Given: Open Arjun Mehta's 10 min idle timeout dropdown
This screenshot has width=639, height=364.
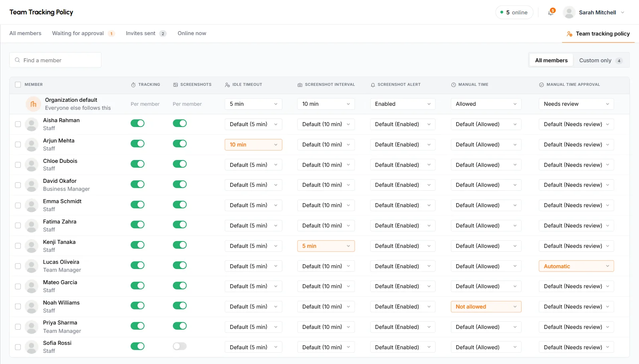Looking at the screenshot, I should (254, 144).
